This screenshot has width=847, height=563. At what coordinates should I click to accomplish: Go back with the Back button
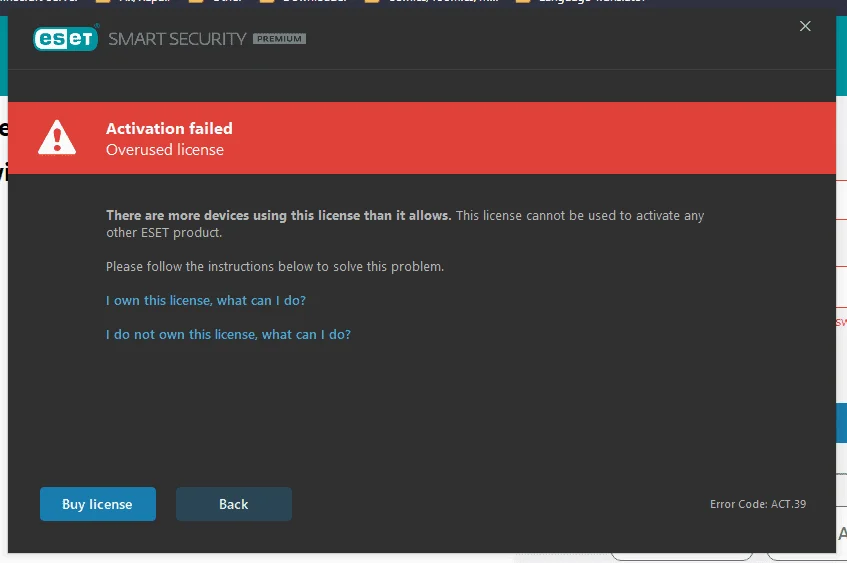pos(234,504)
